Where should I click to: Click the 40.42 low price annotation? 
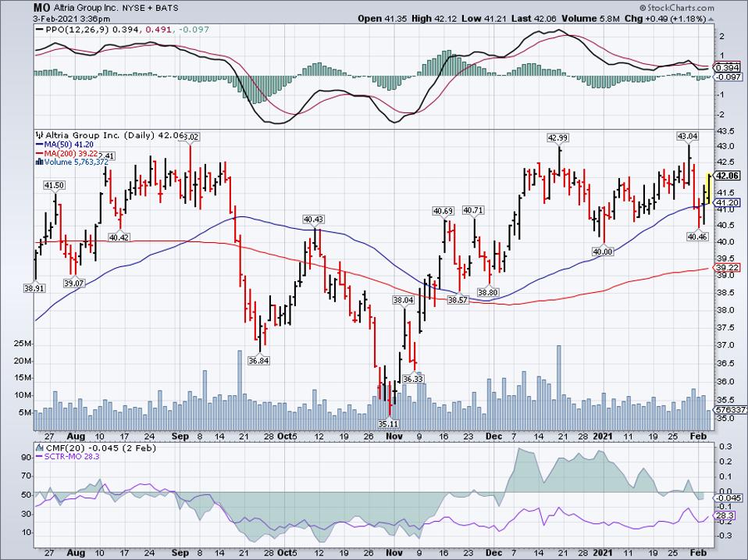click(x=119, y=237)
